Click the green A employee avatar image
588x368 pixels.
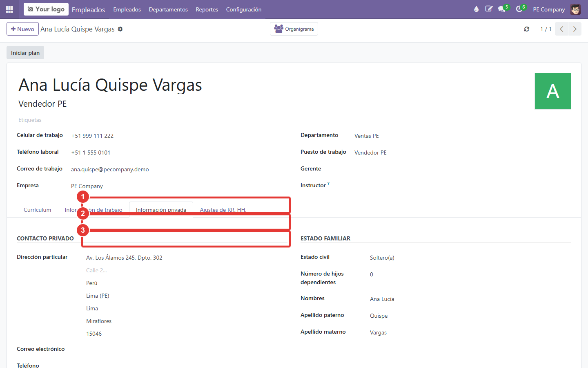(553, 91)
